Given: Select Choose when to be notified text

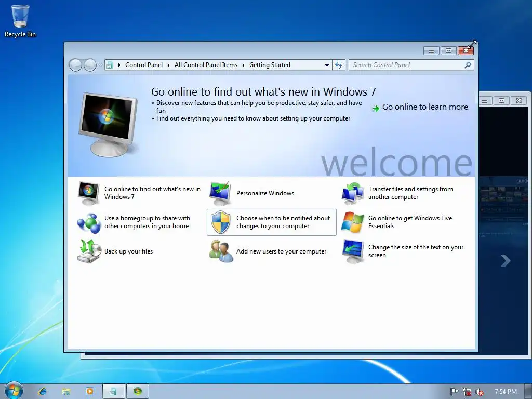Looking at the screenshot, I should click(x=283, y=222).
